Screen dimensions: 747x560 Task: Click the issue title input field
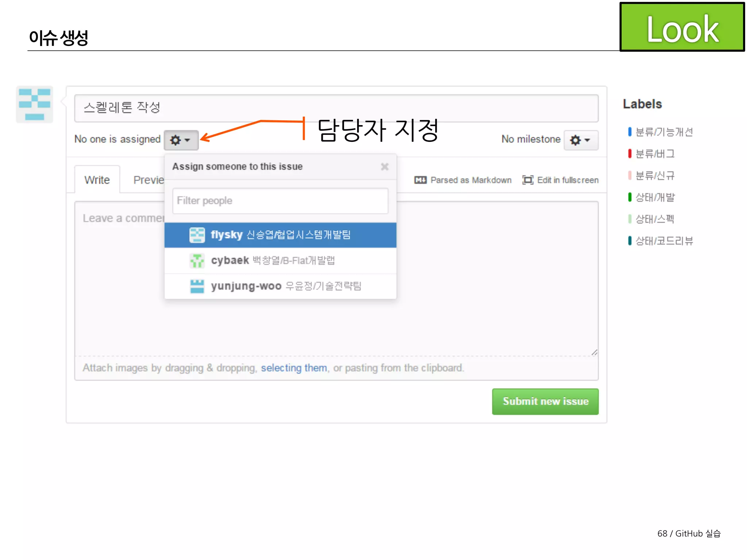pos(336,108)
